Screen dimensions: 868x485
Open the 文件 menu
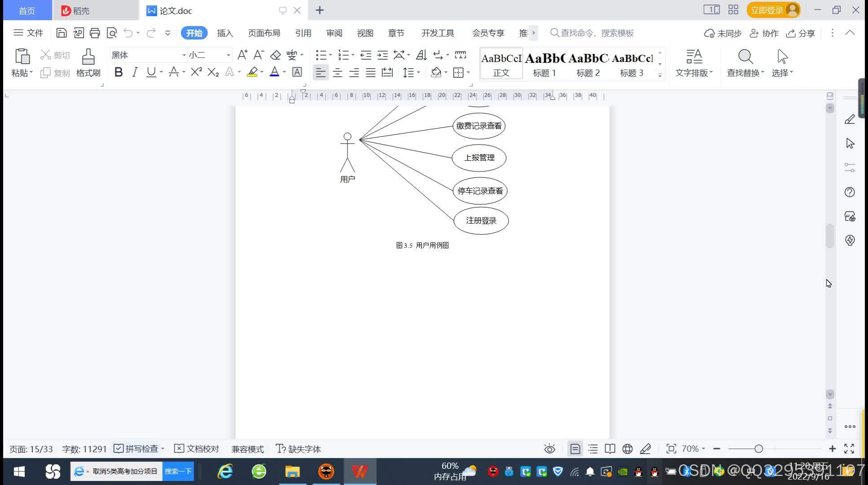point(28,33)
